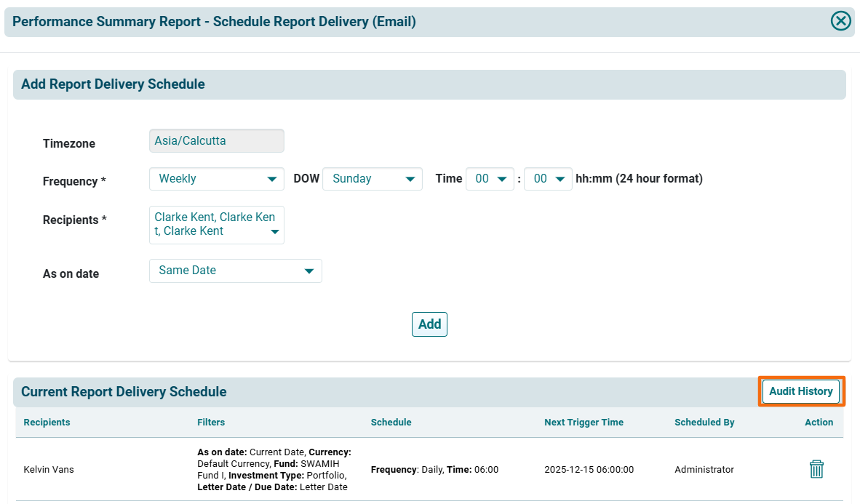The image size is (860, 504).
Task: Sort by Next Trigger Time column
Action: pyautogui.click(x=584, y=423)
